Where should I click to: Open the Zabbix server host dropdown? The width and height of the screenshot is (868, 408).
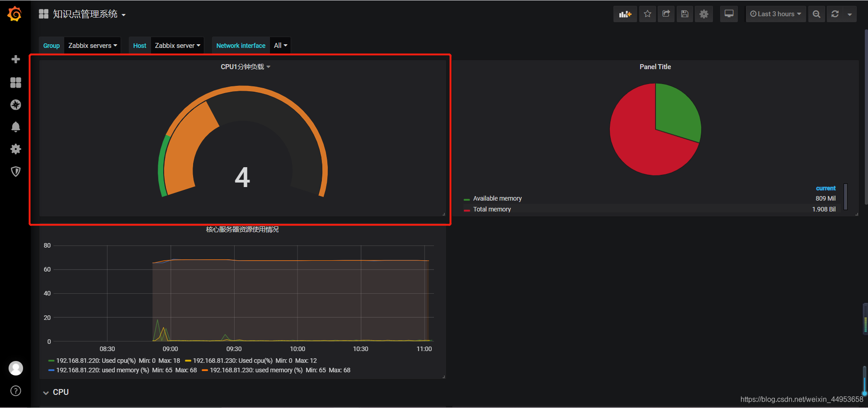(x=177, y=46)
